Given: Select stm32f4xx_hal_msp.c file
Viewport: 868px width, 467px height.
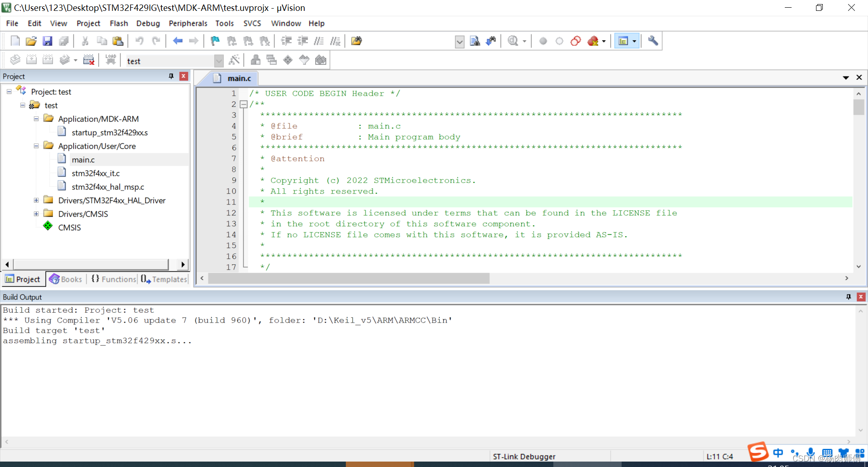Looking at the screenshot, I should [108, 187].
